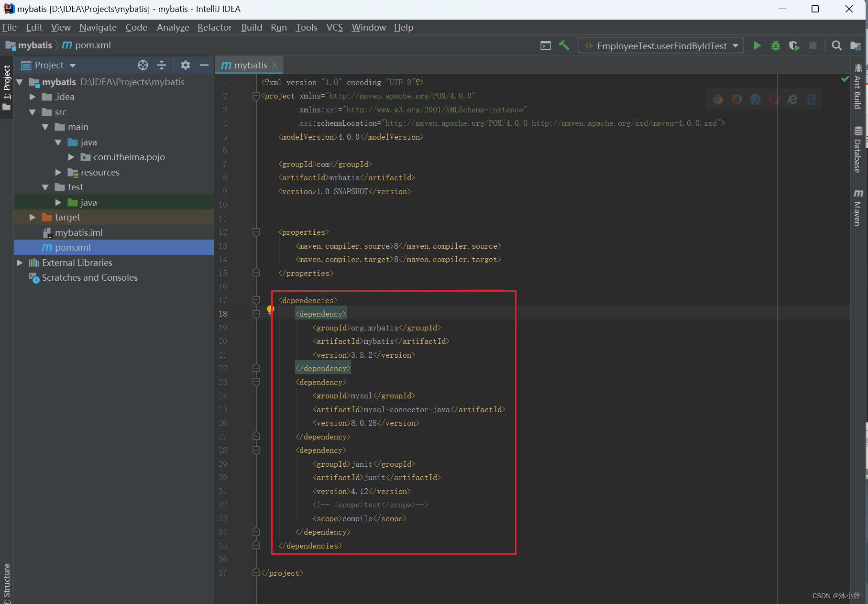This screenshot has height=604, width=868.
Task: Run EmployeeTest.userFindByIdTest with green play icon
Action: (x=757, y=46)
